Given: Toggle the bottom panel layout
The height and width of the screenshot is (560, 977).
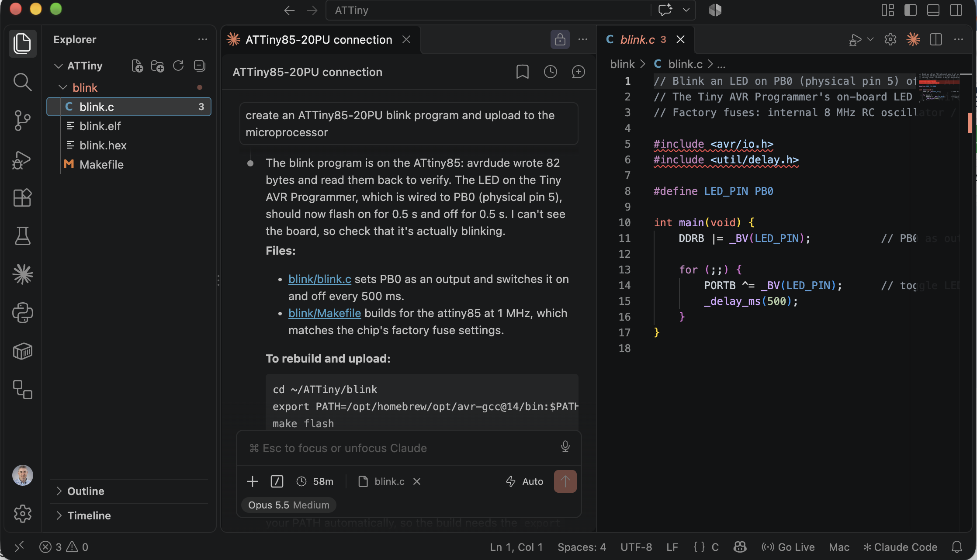Looking at the screenshot, I should (x=933, y=10).
